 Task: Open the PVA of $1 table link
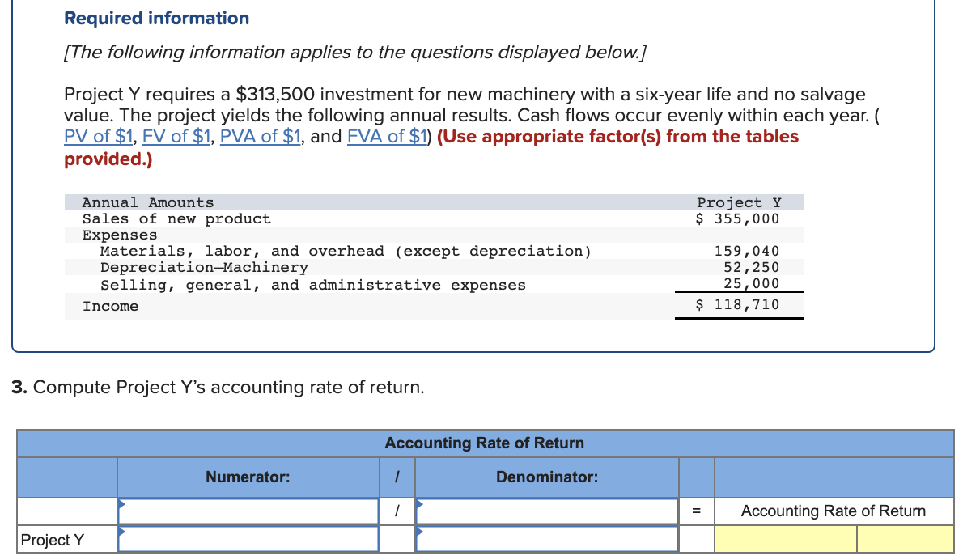click(x=259, y=136)
